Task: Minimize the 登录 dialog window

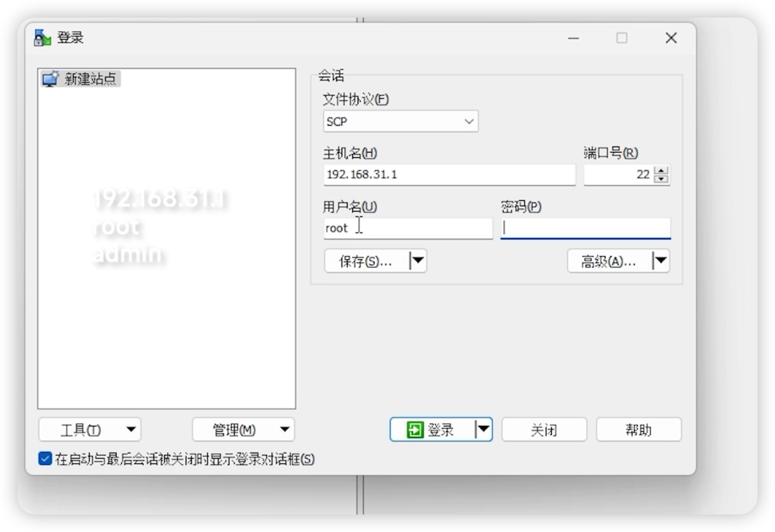Action: (574, 38)
